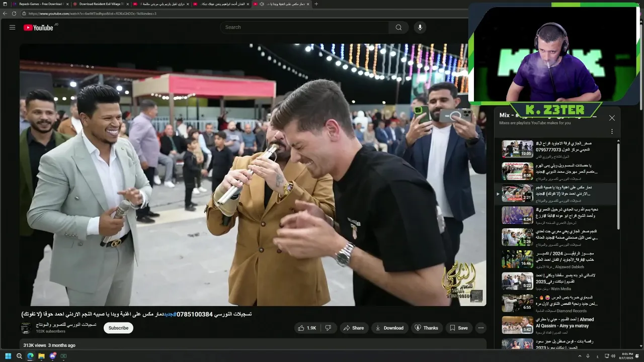Play the 6:55 Diamond Records video
The image size is (644, 362).
pos(517,303)
